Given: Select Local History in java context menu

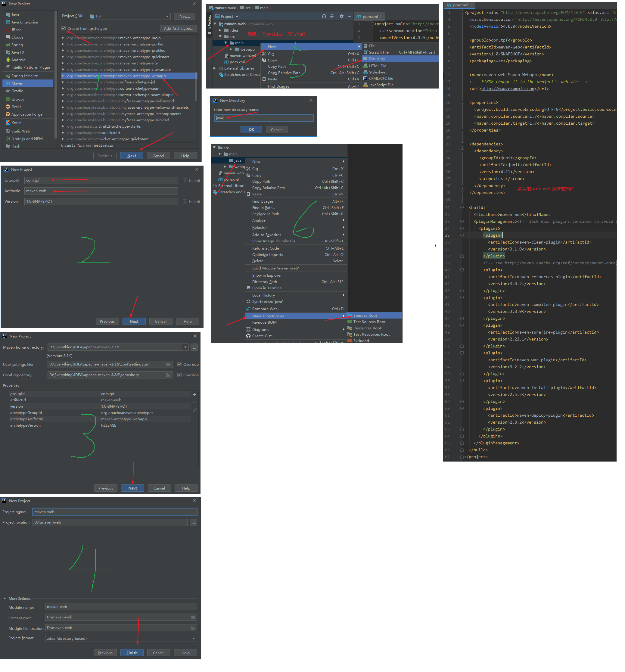Looking at the screenshot, I should coord(296,295).
